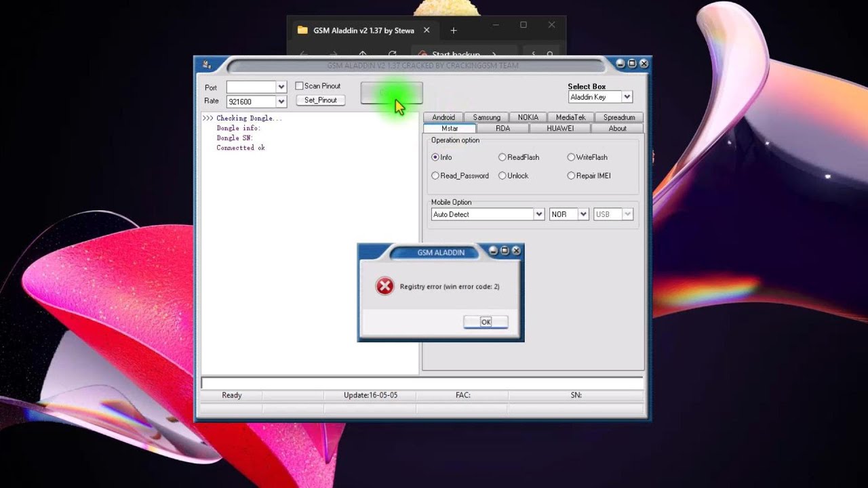Enable the Scan Pinout checkbox
This screenshot has width=868, height=488.
point(299,86)
